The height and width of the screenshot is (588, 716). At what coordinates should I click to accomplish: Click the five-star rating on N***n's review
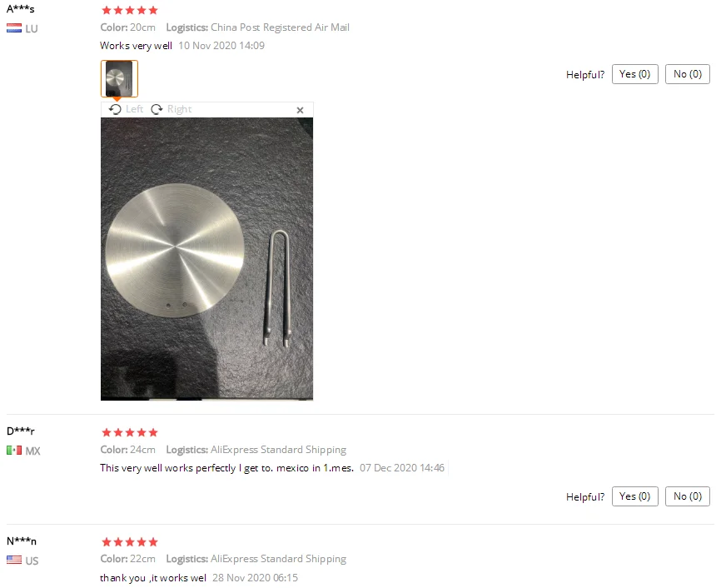[130, 542]
